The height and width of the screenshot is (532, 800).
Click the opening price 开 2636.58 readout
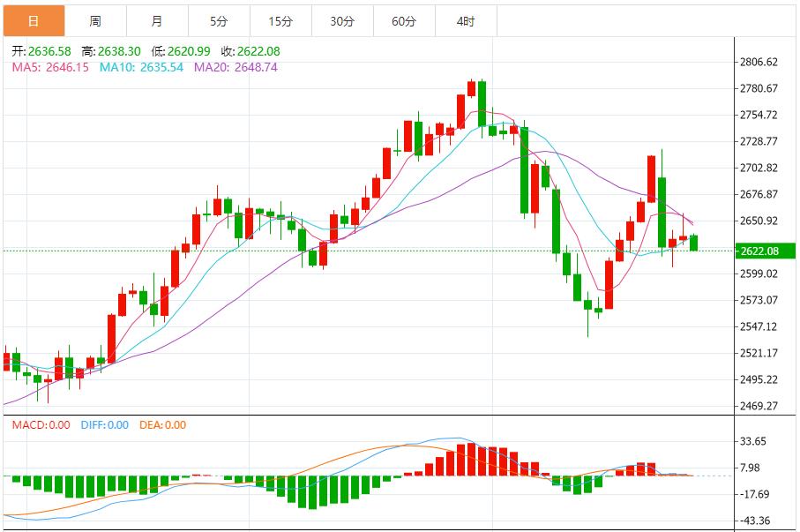click(41, 51)
